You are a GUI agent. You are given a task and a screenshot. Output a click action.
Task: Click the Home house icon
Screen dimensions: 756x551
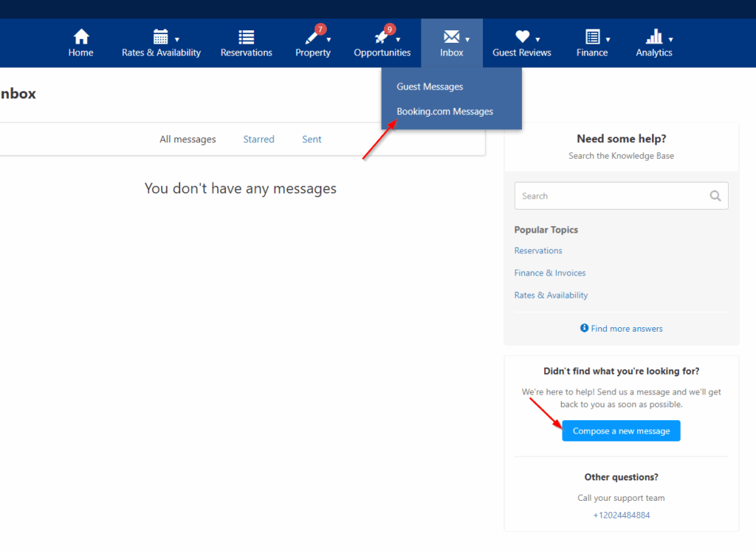click(81, 36)
